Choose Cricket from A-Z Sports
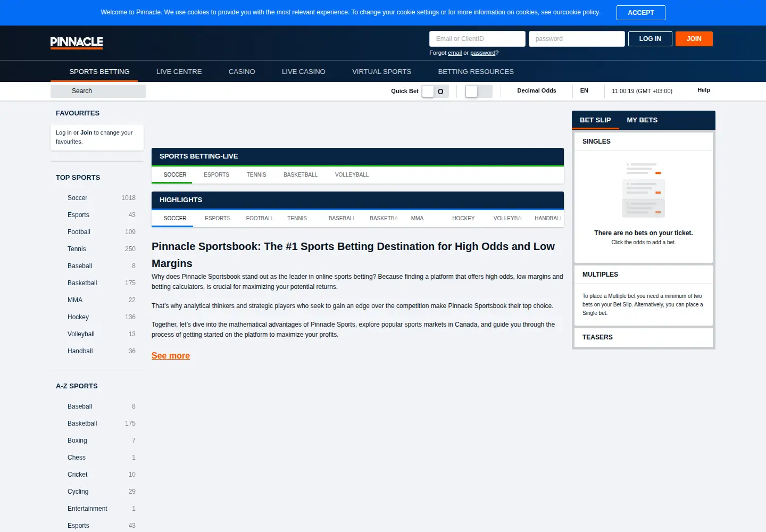The width and height of the screenshot is (766, 532). pyautogui.click(x=97, y=475)
